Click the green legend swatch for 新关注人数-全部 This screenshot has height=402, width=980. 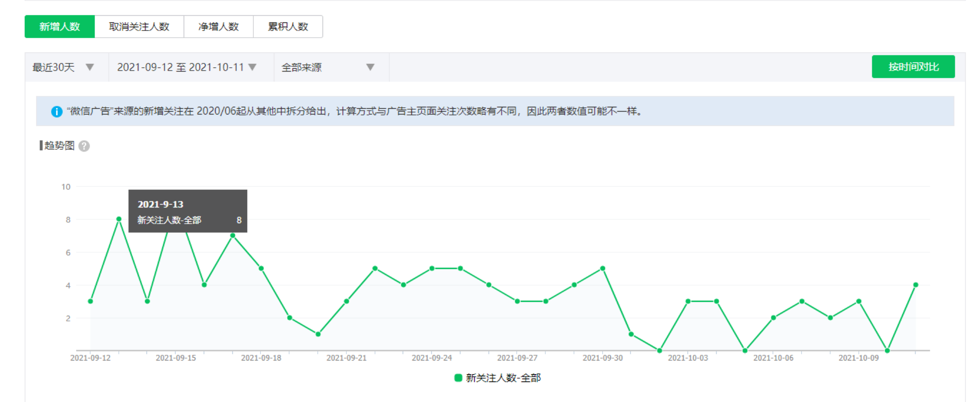[x=458, y=378]
